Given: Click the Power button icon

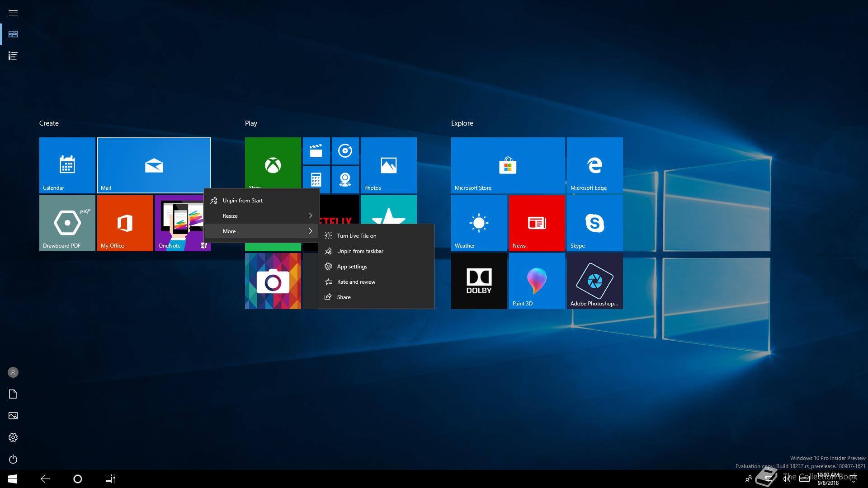Looking at the screenshot, I should pos(13,459).
